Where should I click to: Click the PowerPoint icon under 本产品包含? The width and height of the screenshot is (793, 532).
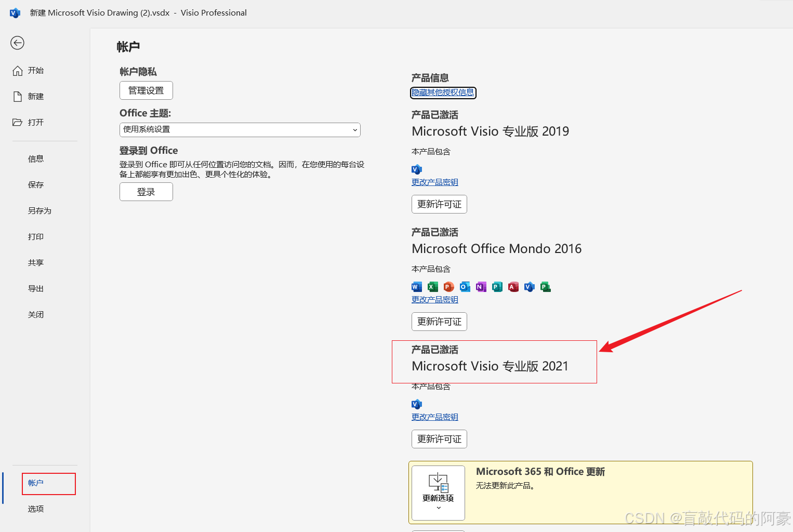(x=448, y=286)
